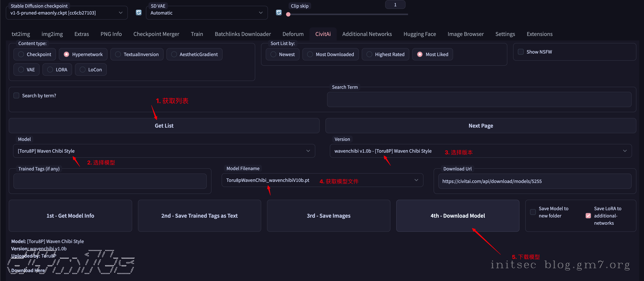644x281 pixels.
Task: Click the SD VAE refresh icon
Action: tap(278, 13)
